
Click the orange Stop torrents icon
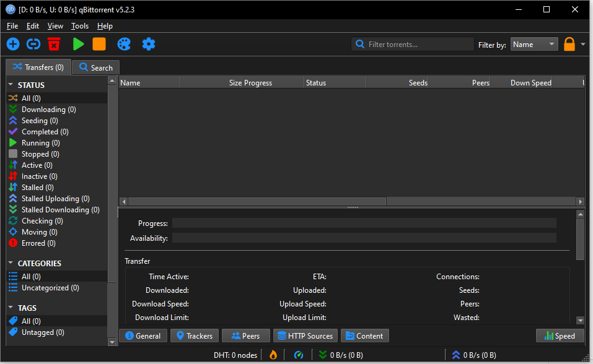(x=99, y=44)
